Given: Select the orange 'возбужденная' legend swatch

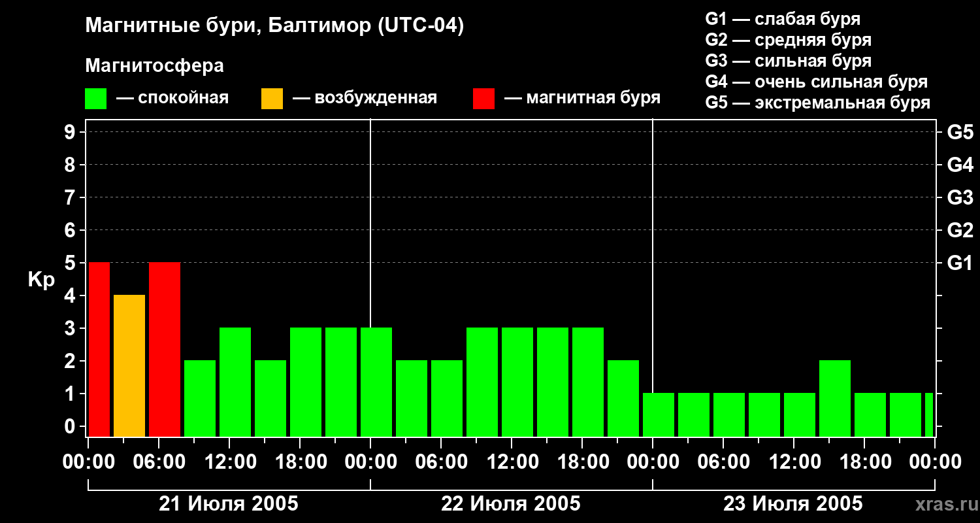Looking at the screenshot, I should pyautogui.click(x=272, y=99).
